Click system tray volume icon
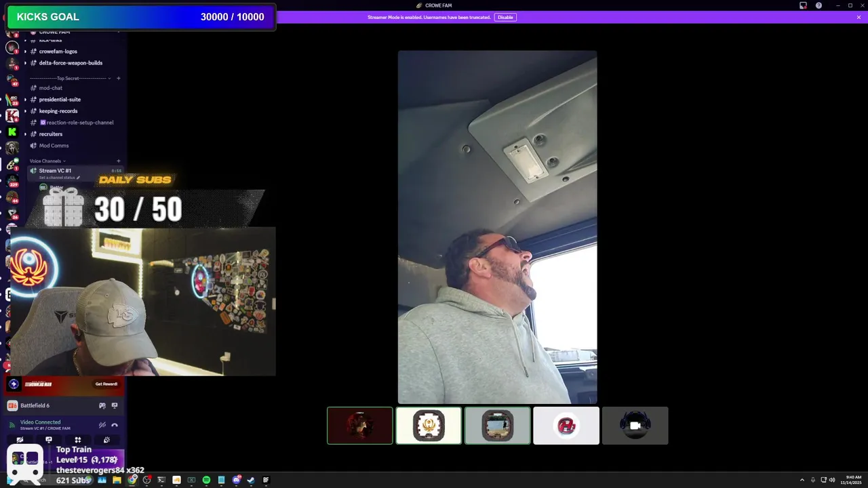 click(x=832, y=480)
